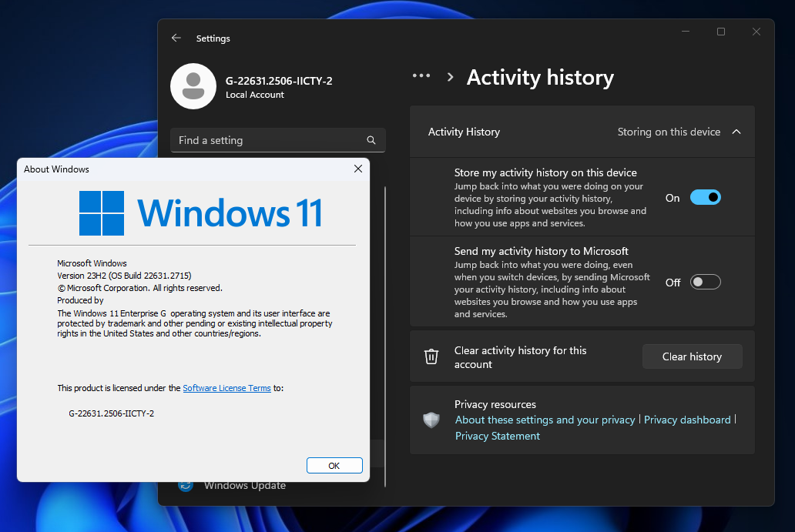Click the Storing on this device status text

tap(669, 132)
